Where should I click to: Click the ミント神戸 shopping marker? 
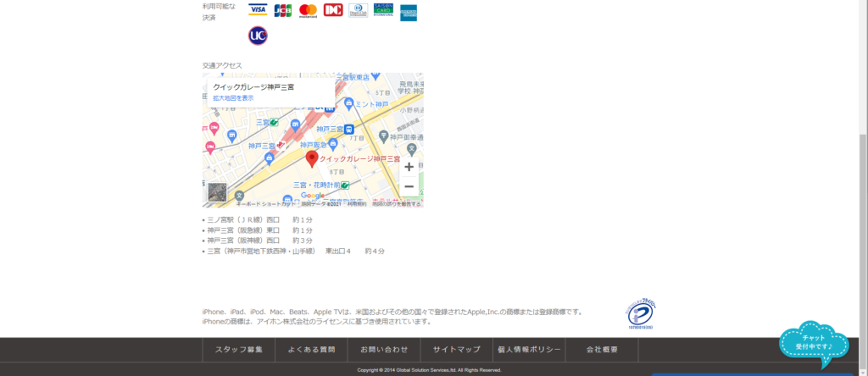(348, 103)
